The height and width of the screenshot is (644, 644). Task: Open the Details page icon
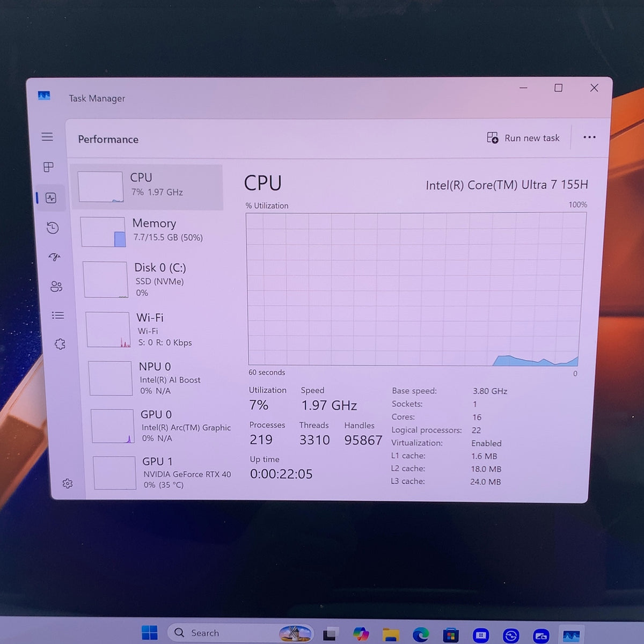click(x=58, y=315)
